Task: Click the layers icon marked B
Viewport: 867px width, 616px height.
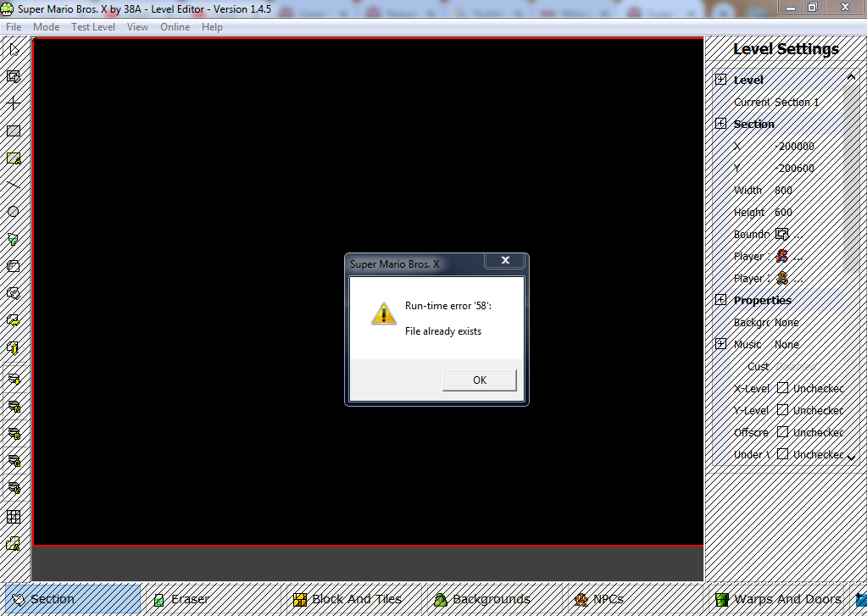Action: click(x=14, y=434)
